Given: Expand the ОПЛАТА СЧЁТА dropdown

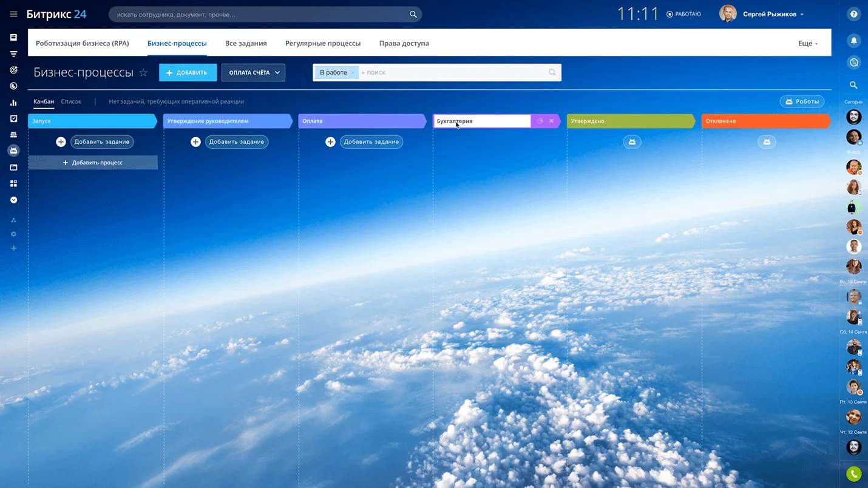Looking at the screenshot, I should pos(253,73).
